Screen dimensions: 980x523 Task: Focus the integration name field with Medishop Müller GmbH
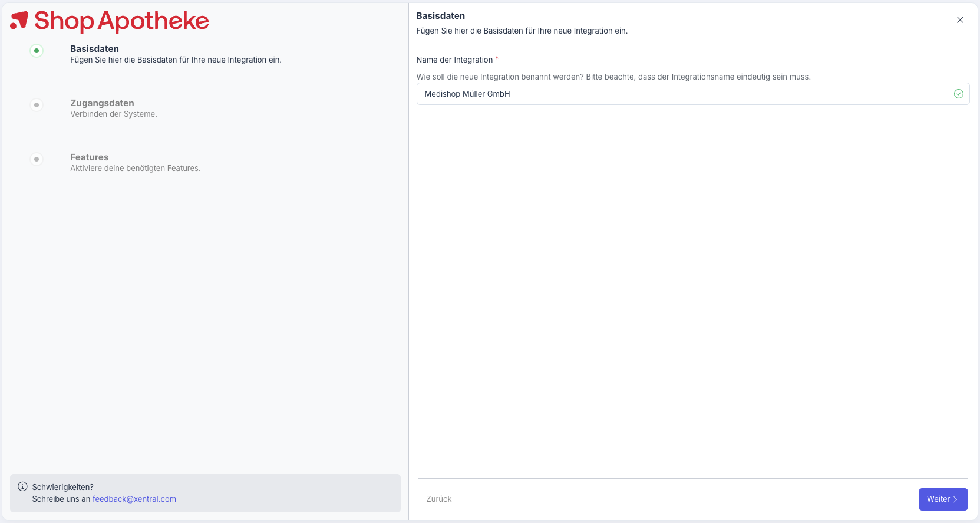tap(684, 94)
